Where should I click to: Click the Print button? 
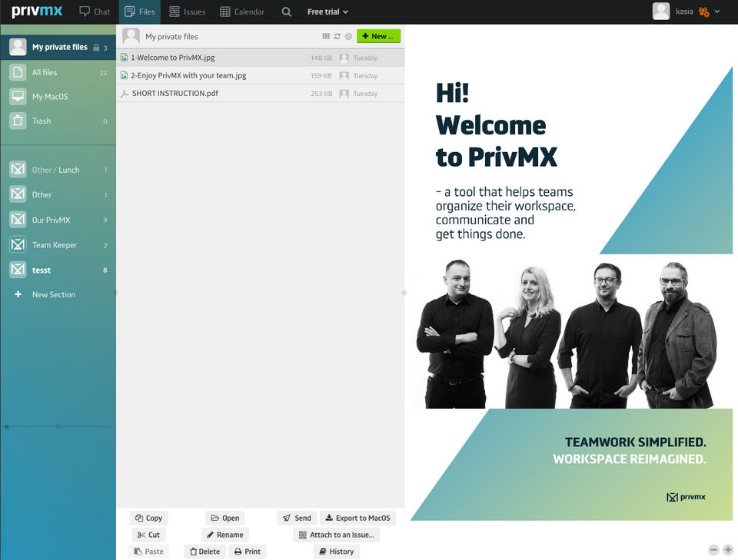tap(248, 552)
